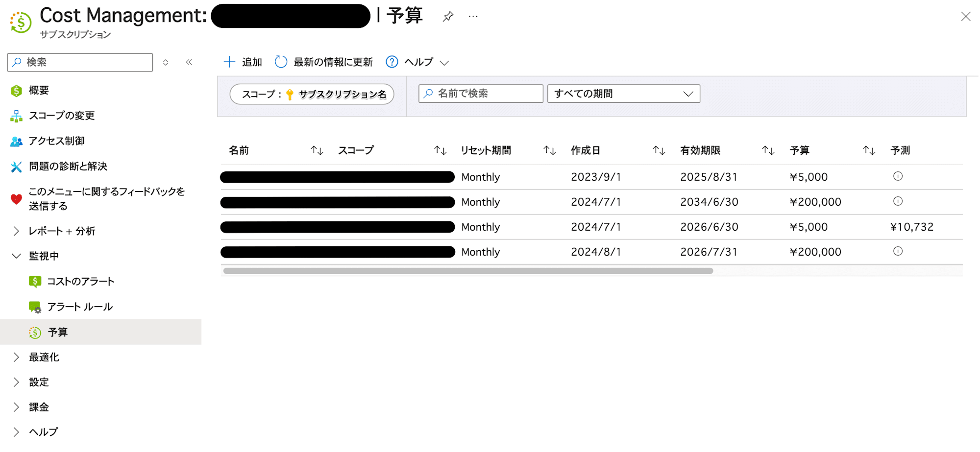980x452 pixels.
Task: Click forecast info icon in 2024/8/1 row
Action: pos(898,251)
